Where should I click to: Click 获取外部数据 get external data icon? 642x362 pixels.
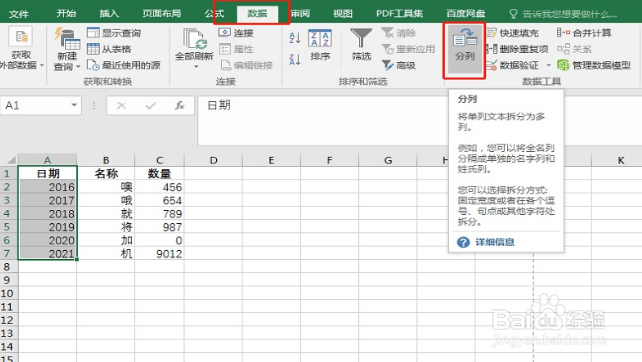21,38
